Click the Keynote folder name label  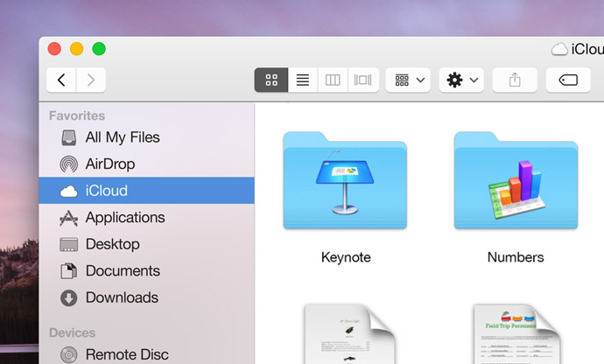346,257
